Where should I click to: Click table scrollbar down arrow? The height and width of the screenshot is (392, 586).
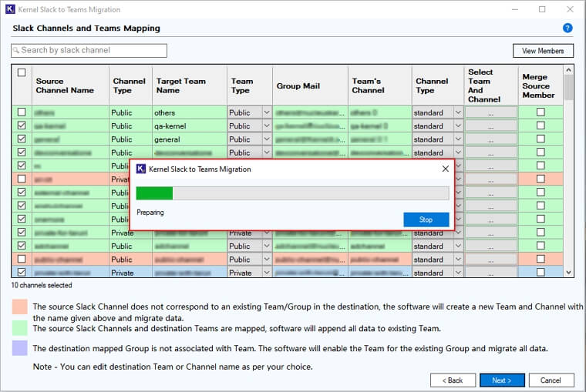568,273
